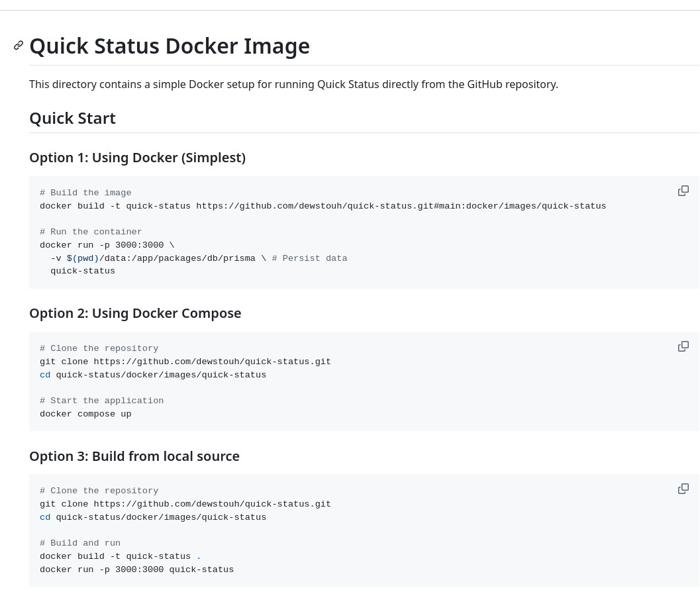Screen dimensions: 700x590
Task: Click the "# Start the application" comment line
Action: [102, 401]
